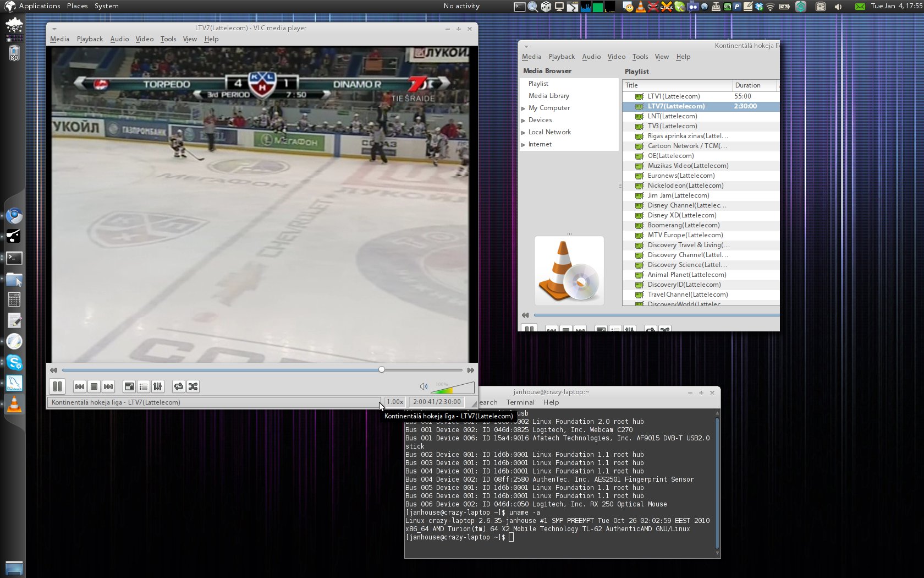Screen dimensions: 924x578
Task: Select LNT(Lattelecom) playlist entry
Action: pos(701,116)
